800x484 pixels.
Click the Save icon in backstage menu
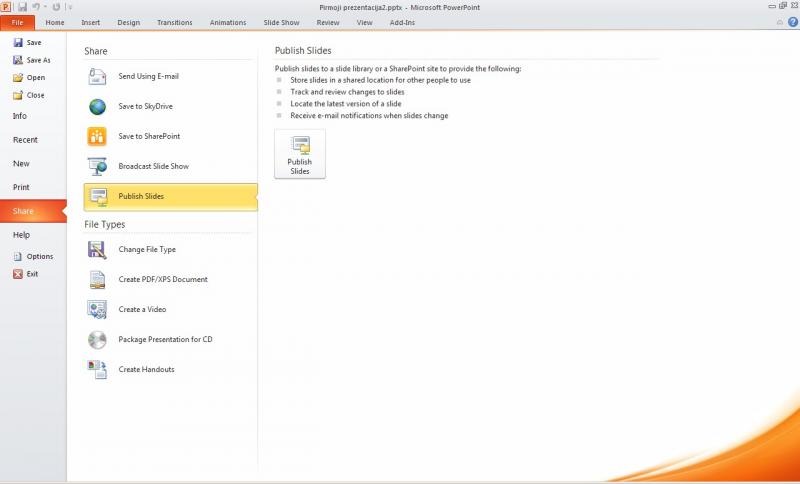18,42
